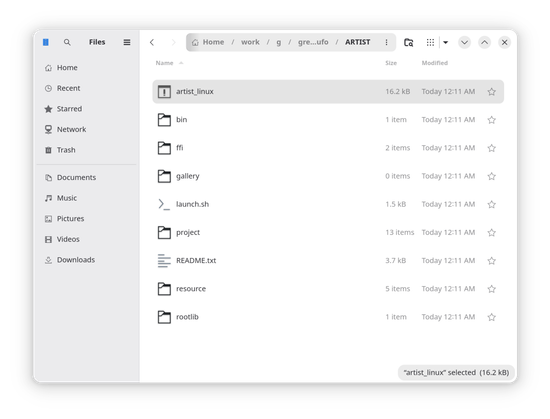This screenshot has height=419, width=550.
Task: Jump to the g folder breadcrumb
Action: (x=279, y=42)
